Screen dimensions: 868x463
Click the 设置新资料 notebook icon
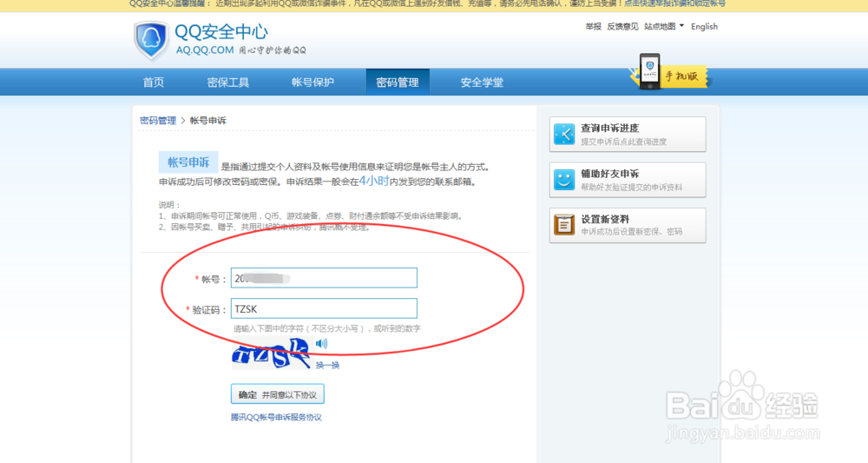564,225
